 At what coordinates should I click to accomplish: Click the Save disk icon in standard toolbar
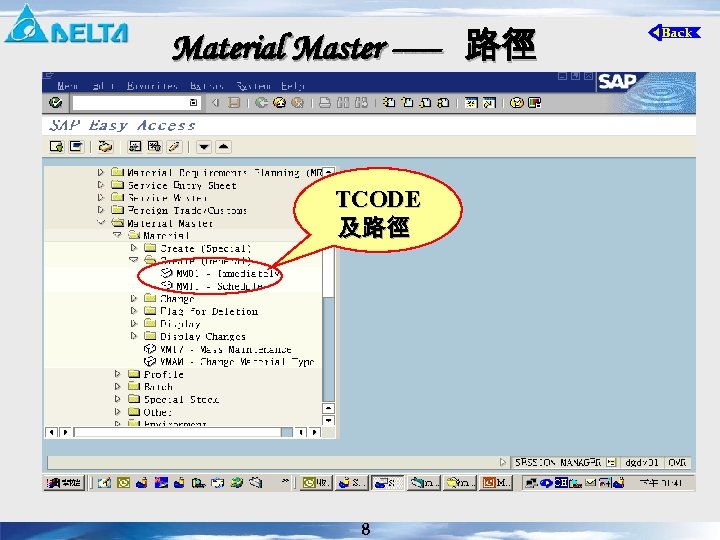(234, 103)
